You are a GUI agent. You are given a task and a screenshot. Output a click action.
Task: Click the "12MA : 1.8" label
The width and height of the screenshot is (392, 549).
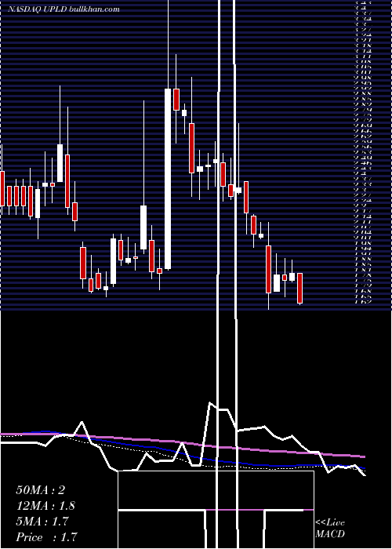pyautogui.click(x=45, y=506)
